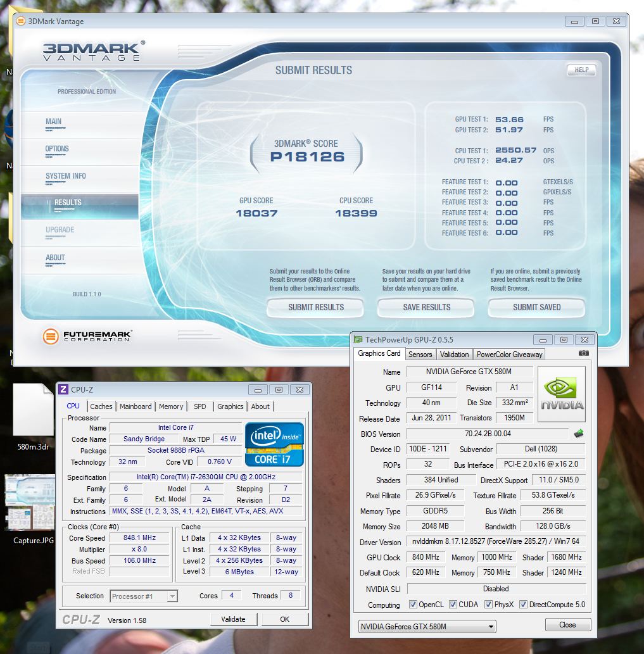Minimize the GPU-Z window

(x=543, y=340)
